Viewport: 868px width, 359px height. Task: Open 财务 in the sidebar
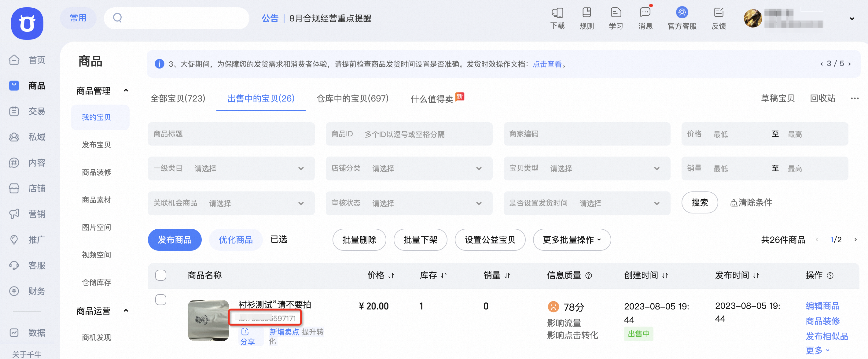[x=27, y=291]
